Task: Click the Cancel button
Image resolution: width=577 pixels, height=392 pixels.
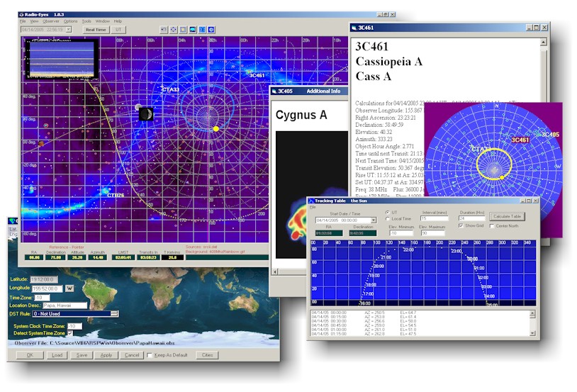Action: coord(132,355)
